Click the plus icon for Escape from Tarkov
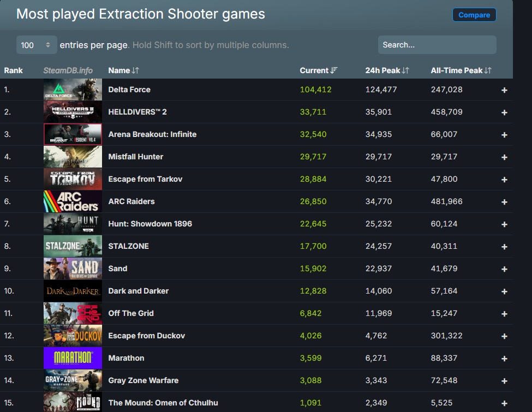532x412 pixels. [x=504, y=180]
